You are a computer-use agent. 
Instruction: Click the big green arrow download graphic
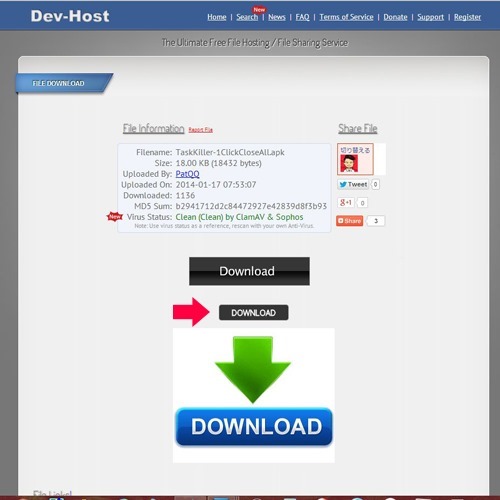click(253, 369)
